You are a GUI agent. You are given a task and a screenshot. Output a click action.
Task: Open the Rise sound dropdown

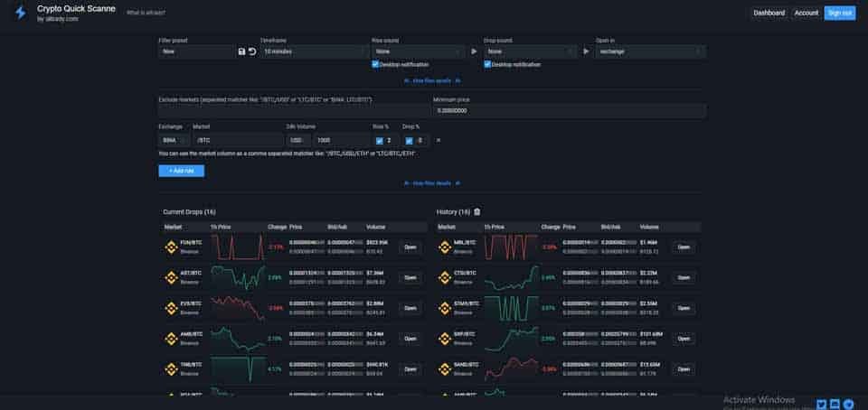coord(419,51)
